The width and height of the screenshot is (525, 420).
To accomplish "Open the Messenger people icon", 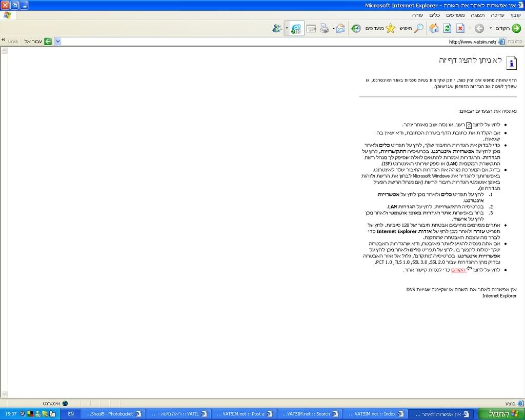I will click(277, 28).
